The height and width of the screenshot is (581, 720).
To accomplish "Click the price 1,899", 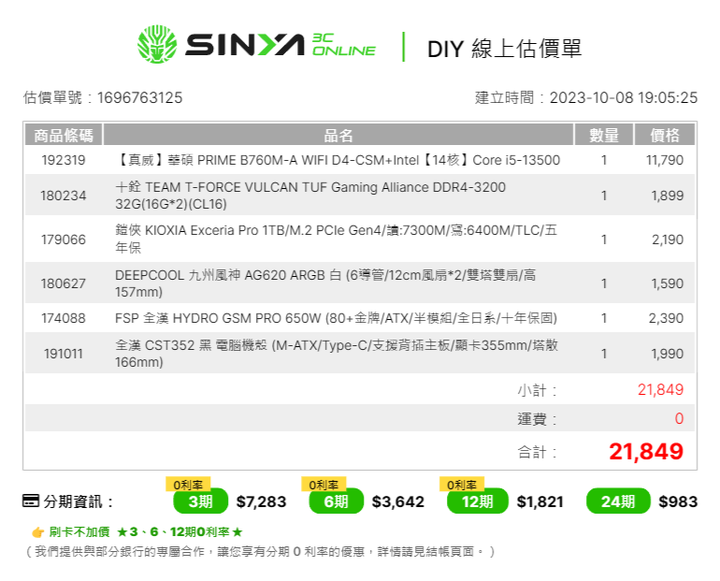I will (x=667, y=196).
